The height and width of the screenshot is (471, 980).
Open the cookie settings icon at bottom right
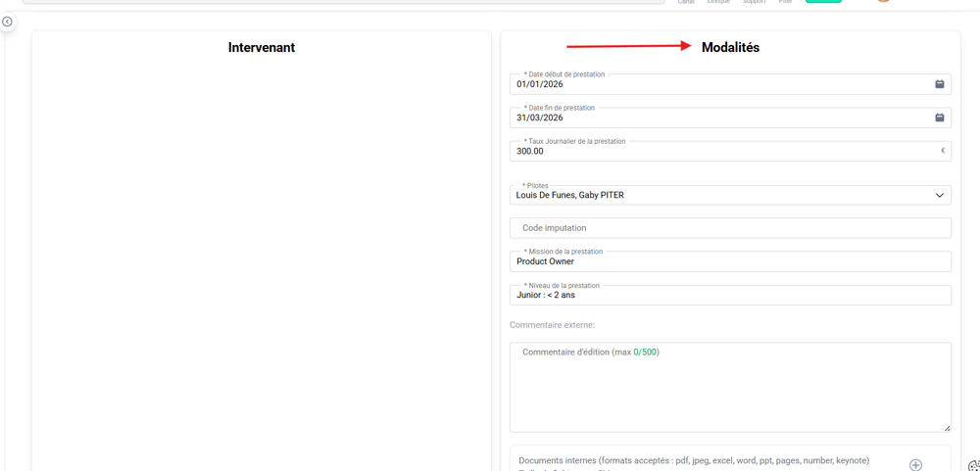click(974, 466)
